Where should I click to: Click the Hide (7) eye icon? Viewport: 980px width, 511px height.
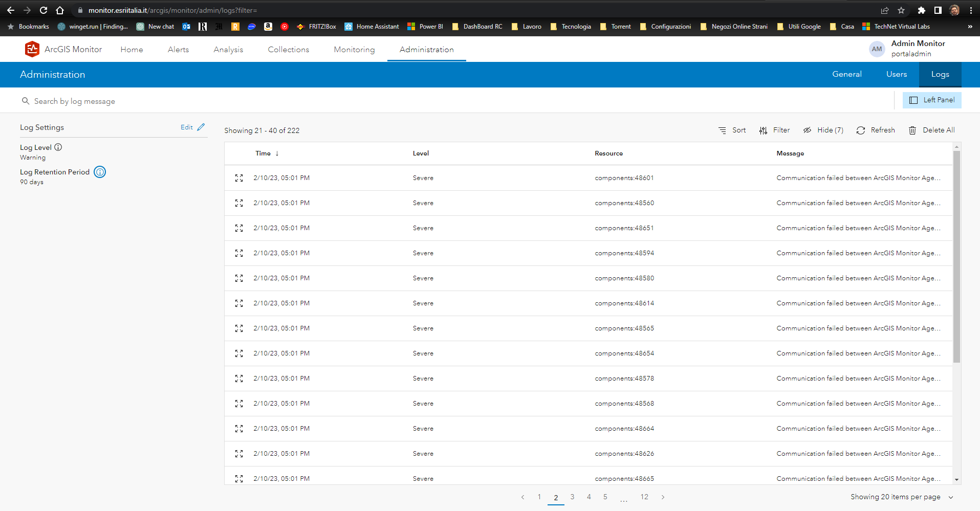[x=808, y=130]
